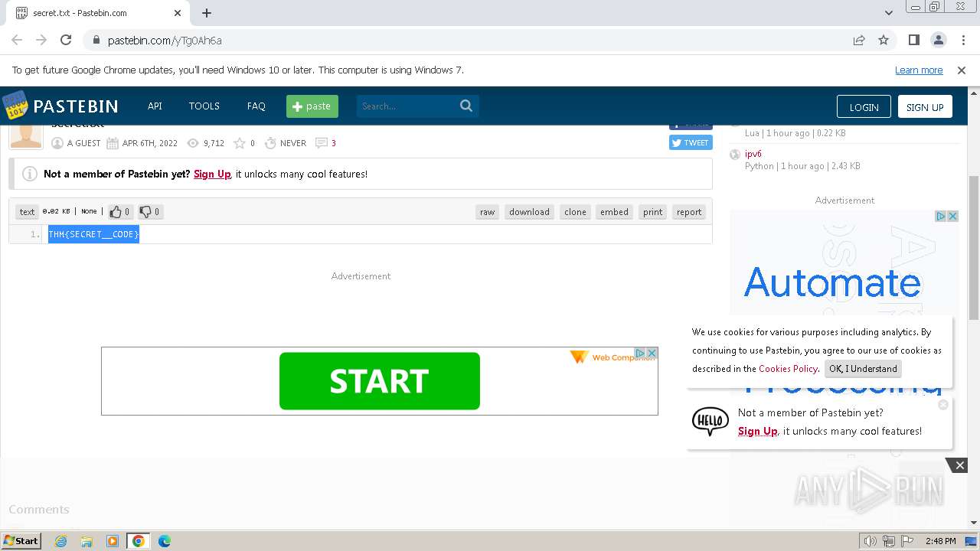This screenshot has width=980, height=551.
Task: Open a new tab with plus button
Action: pos(207,13)
